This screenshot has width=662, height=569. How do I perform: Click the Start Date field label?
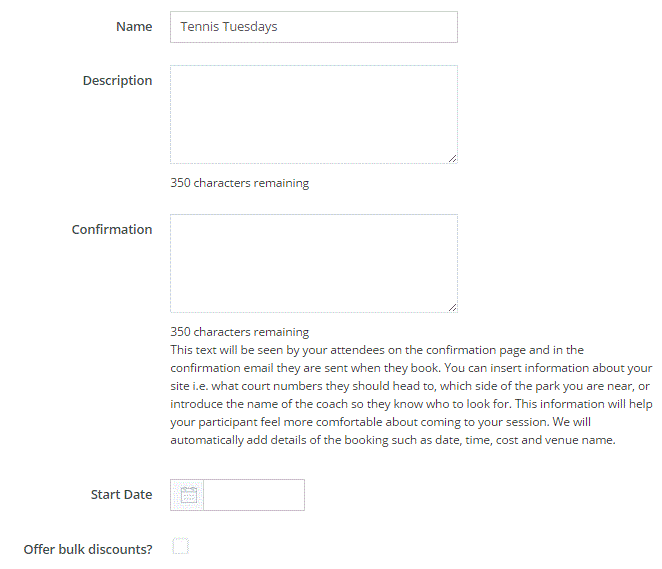click(x=121, y=495)
